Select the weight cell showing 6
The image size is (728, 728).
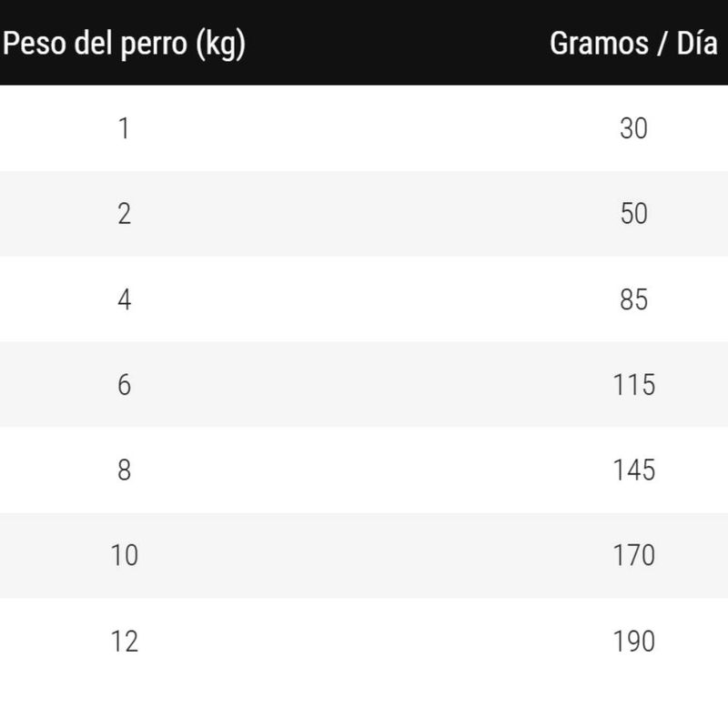[124, 384]
